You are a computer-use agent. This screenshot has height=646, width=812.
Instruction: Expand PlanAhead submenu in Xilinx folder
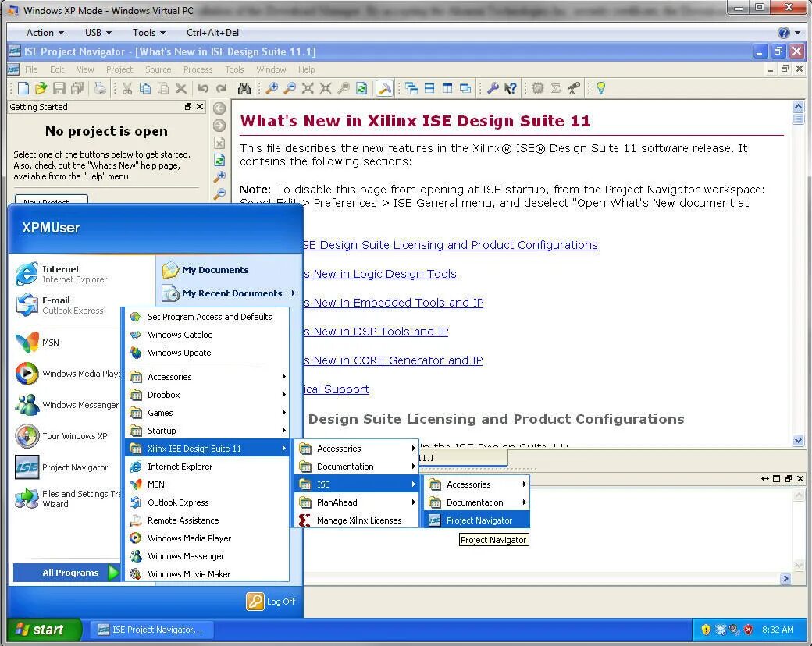tap(357, 502)
